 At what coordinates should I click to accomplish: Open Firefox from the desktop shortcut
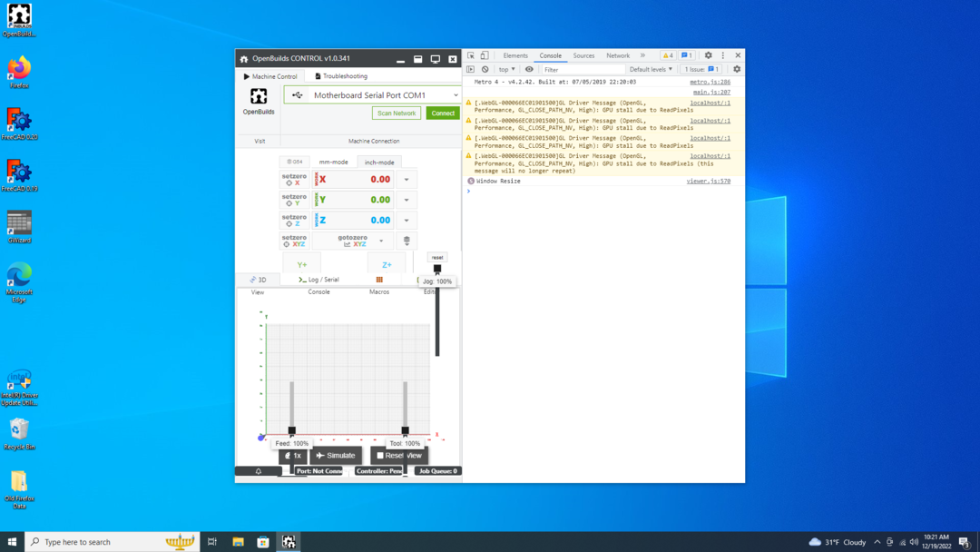click(x=19, y=69)
